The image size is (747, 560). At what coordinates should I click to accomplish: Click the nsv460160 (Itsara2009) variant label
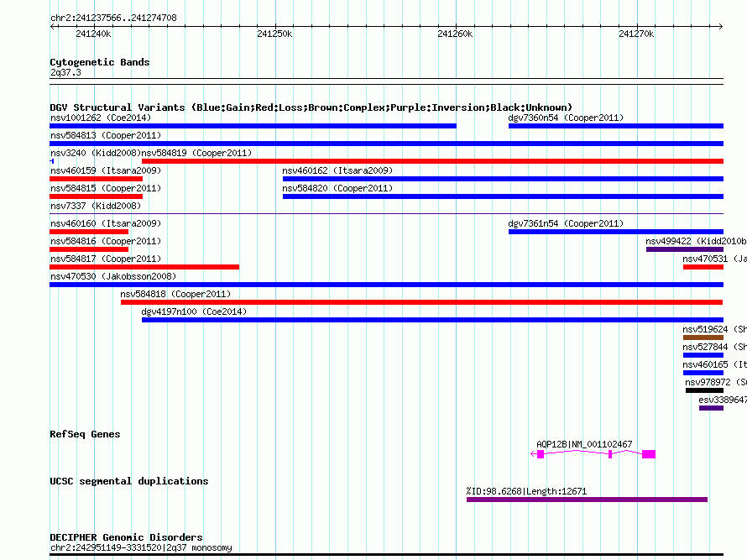(x=106, y=223)
